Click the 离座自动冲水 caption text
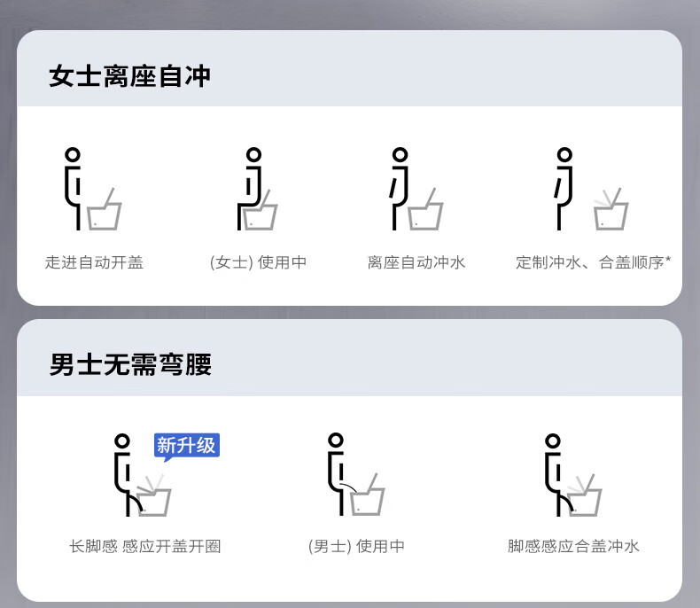Screen dimensions: 700x608 click(x=416, y=262)
